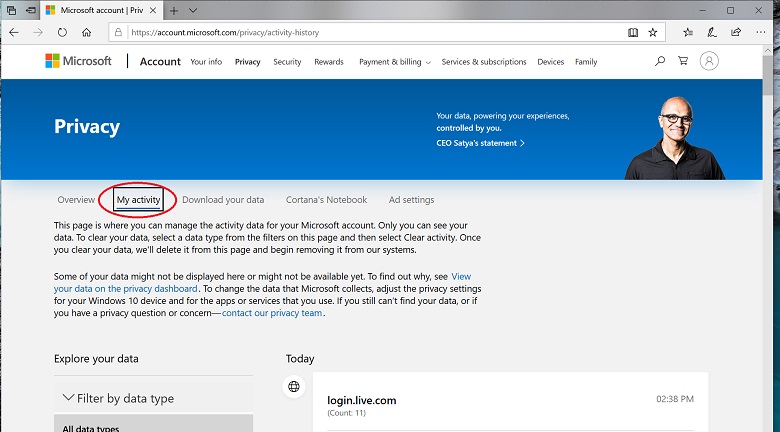This screenshot has height=432, width=780.
Task: Click the Today heading
Action: (x=300, y=358)
